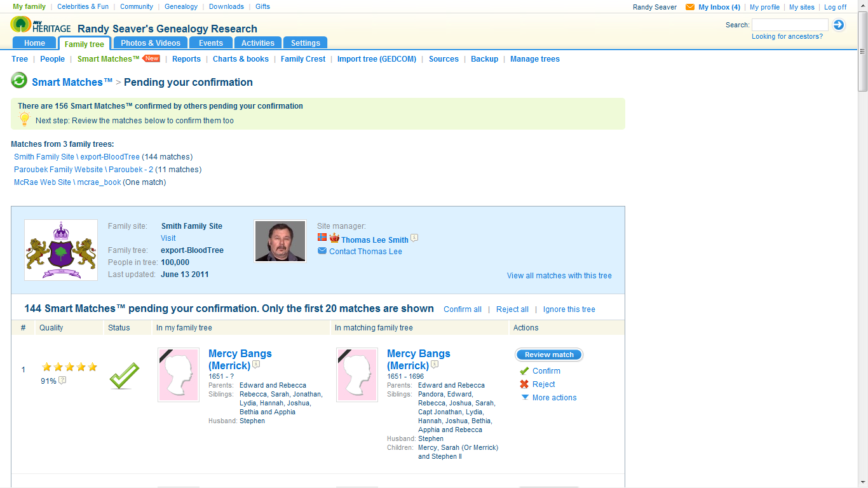Expand the More actions dropdown
Viewport: 868px width, 488px height.
[x=549, y=398]
